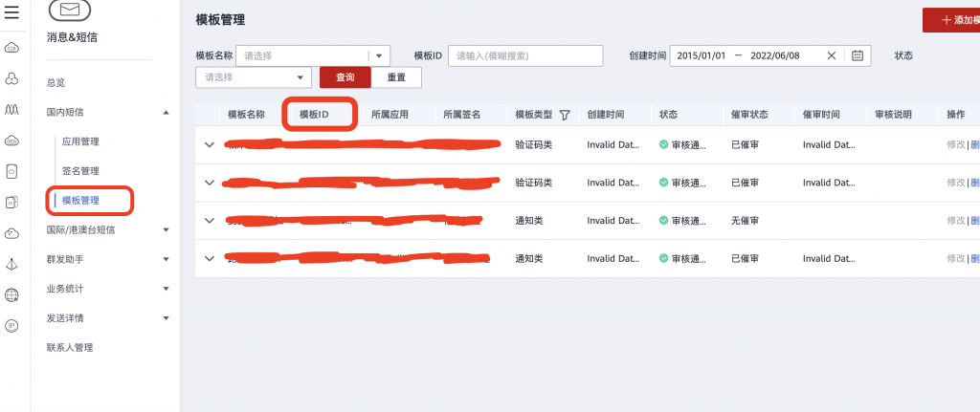Open the 状态 请选择 dropdown below 模板名称
This screenshot has width=980, height=412.
[254, 77]
